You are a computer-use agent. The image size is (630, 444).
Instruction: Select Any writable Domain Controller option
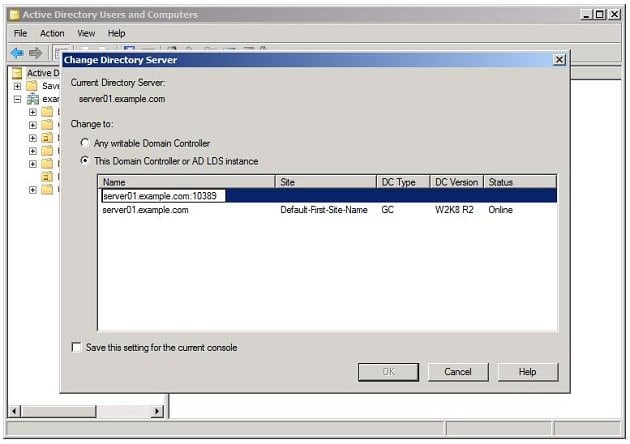(84, 143)
